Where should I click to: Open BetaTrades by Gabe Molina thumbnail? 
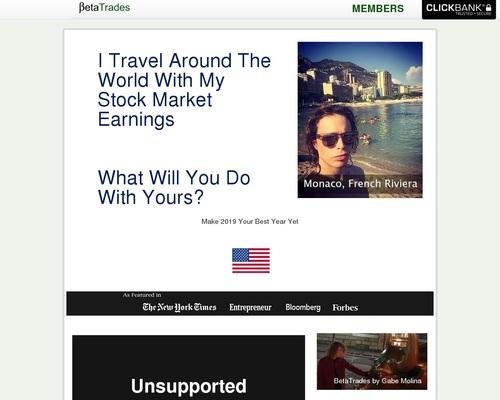tap(372, 361)
